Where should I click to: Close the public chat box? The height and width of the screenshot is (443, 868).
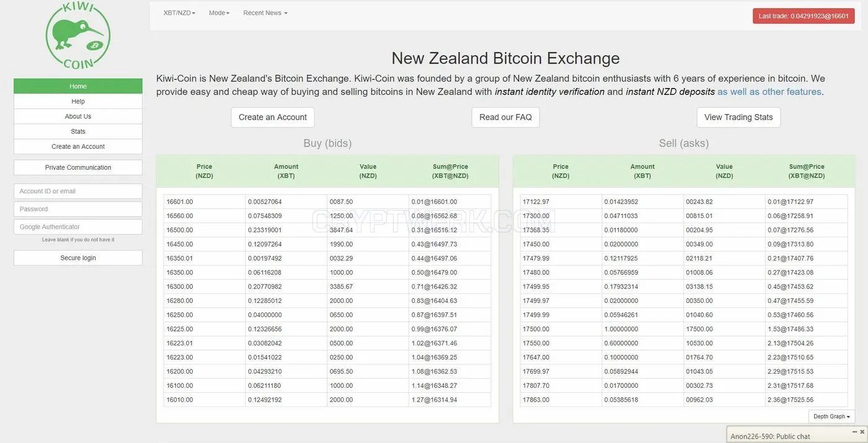coord(862,431)
